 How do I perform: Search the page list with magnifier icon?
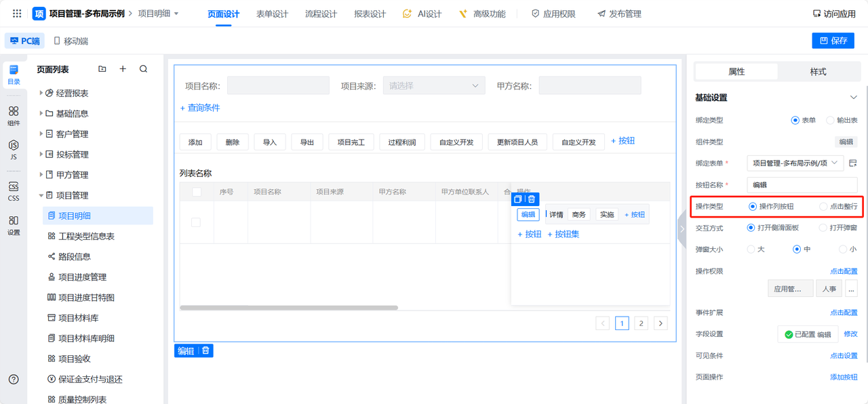[x=143, y=69]
